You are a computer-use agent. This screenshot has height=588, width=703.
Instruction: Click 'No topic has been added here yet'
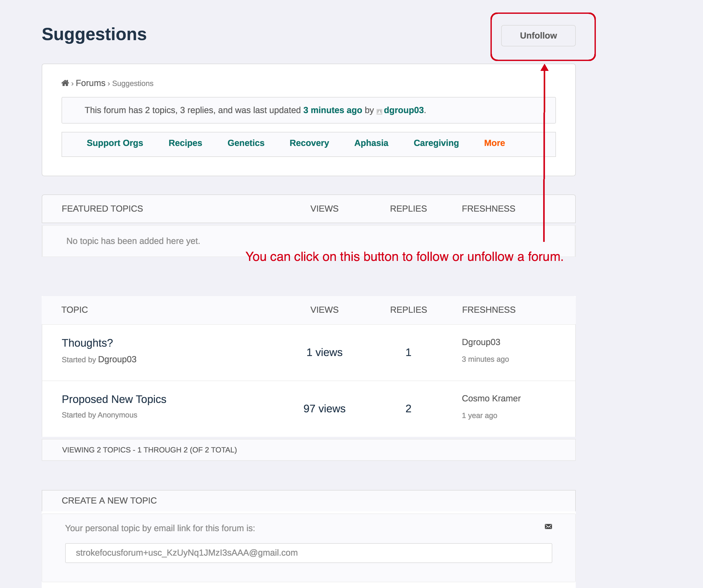(x=133, y=241)
